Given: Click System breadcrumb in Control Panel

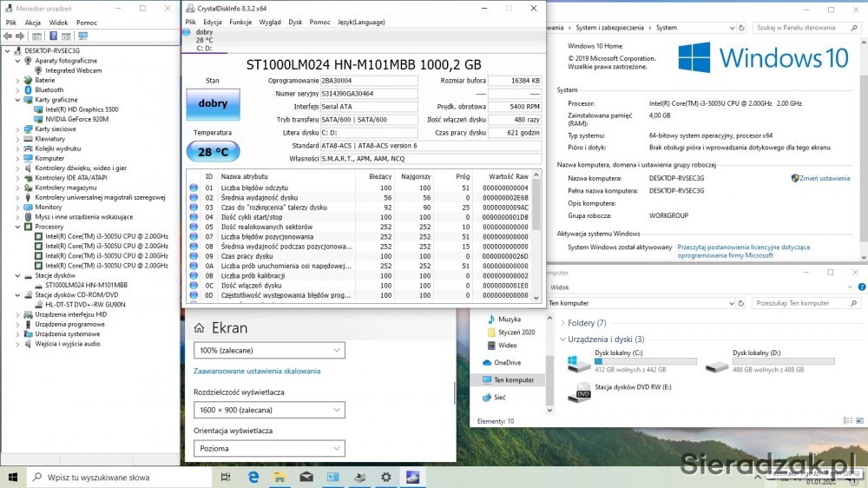Looking at the screenshot, I should [x=667, y=28].
